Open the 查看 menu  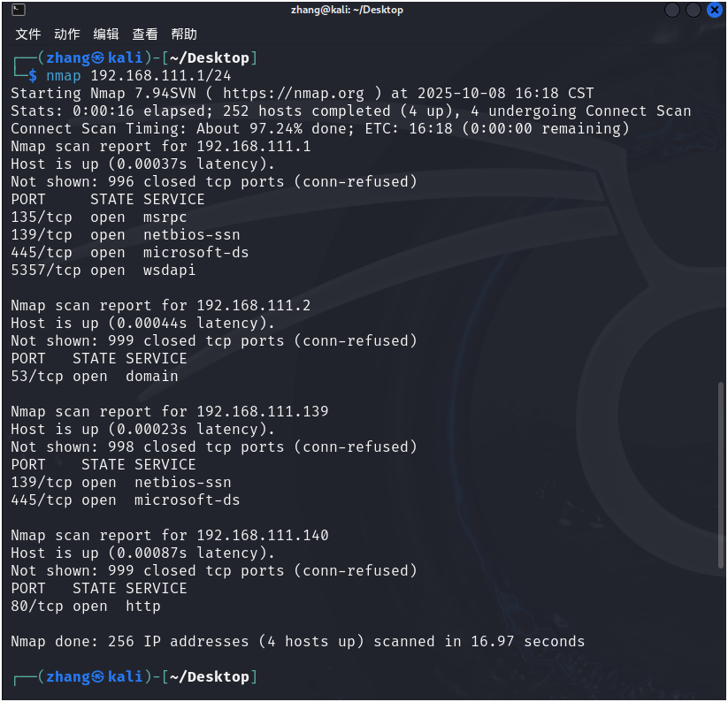click(145, 34)
